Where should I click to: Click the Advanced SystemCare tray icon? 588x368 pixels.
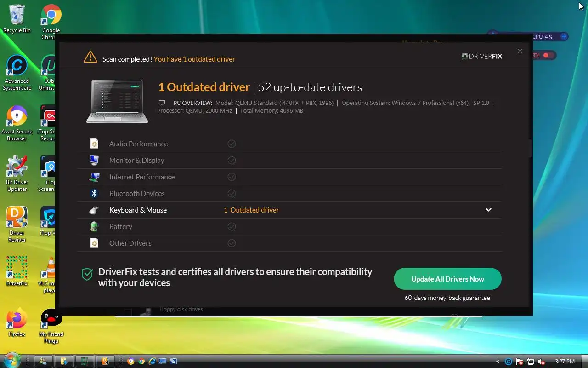click(509, 362)
